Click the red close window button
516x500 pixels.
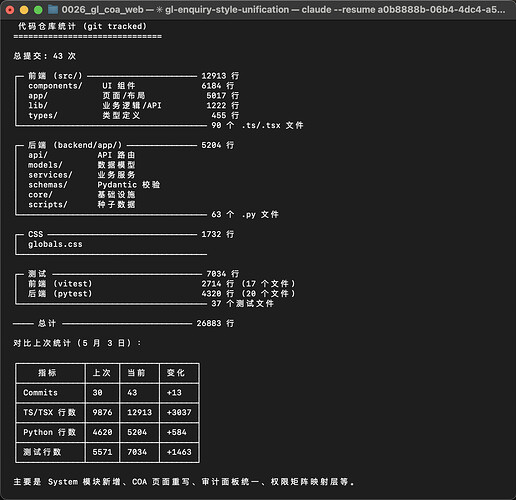coord(10,10)
